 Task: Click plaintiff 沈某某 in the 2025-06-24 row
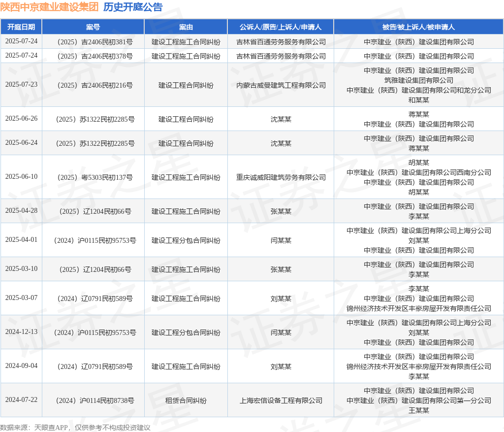[281, 143]
